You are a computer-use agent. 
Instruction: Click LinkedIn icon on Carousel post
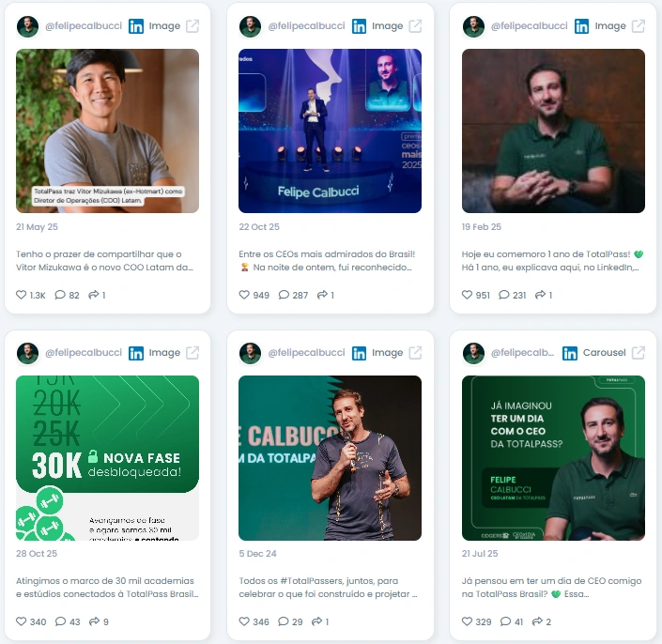(x=570, y=353)
